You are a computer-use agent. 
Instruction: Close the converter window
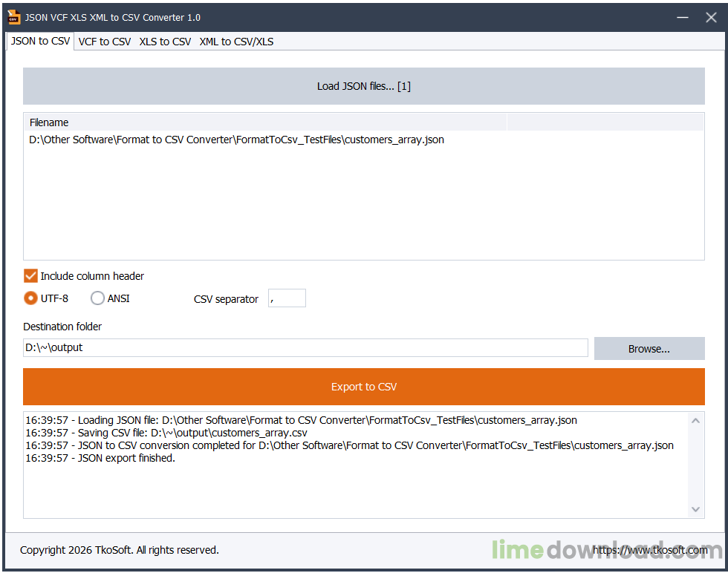coord(710,17)
